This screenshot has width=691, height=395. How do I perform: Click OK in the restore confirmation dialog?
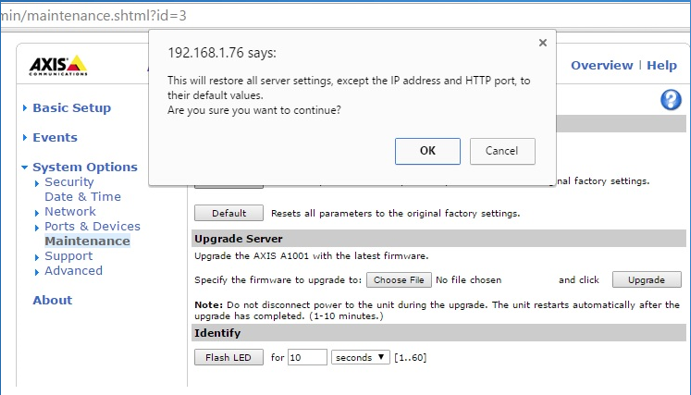(427, 151)
